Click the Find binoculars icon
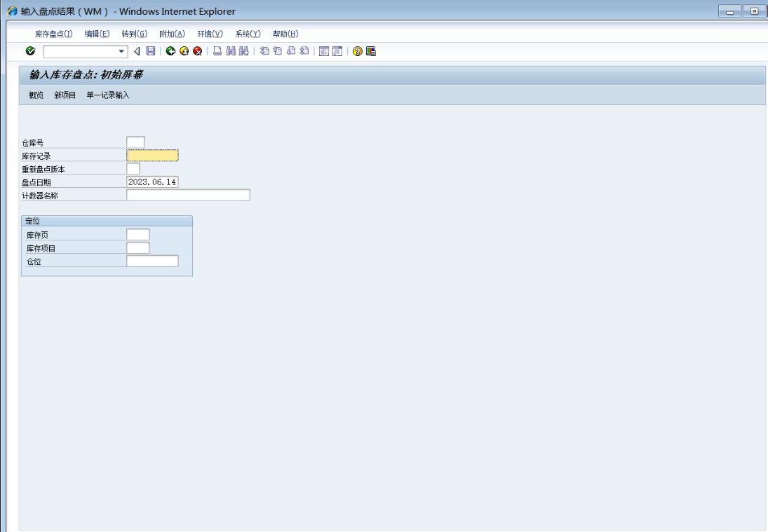This screenshot has height=532, width=768. point(231,51)
